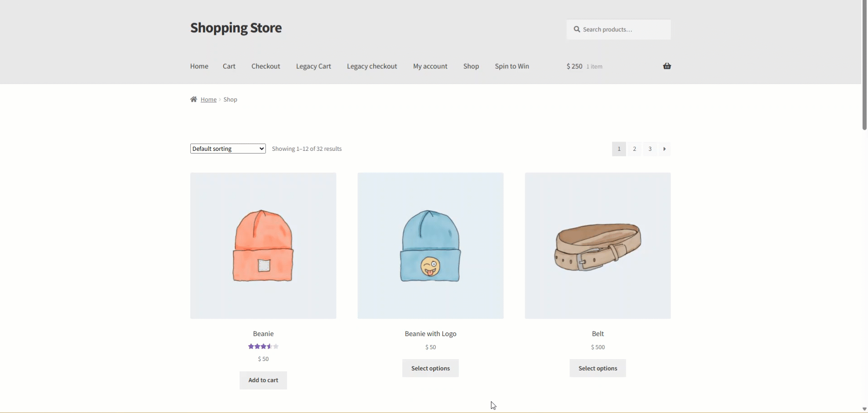Open the Spin to Win menu item
The height and width of the screenshot is (413, 868).
[x=512, y=66]
